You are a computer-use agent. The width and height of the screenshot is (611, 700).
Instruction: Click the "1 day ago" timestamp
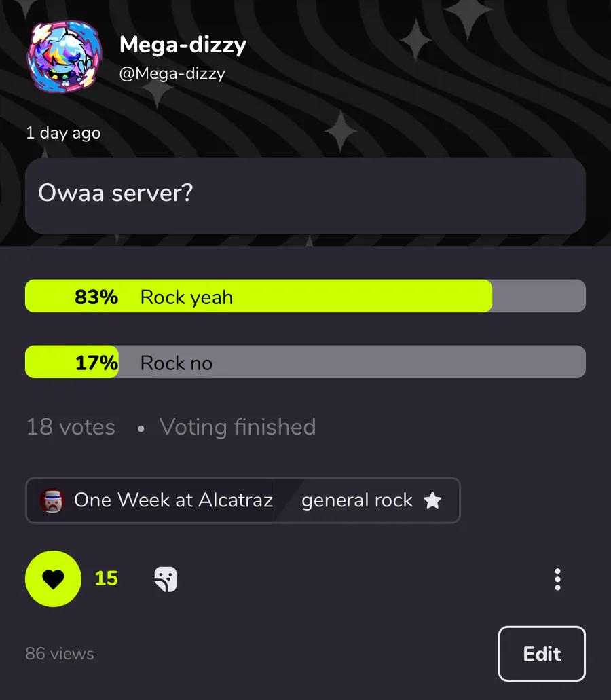(x=63, y=132)
